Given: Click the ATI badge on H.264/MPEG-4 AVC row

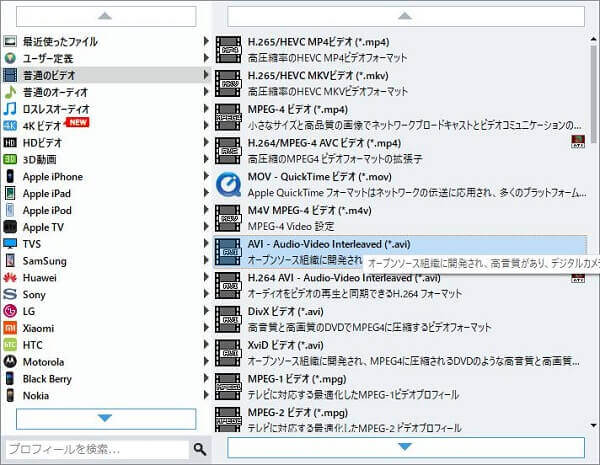Looking at the screenshot, I should coord(578,142).
